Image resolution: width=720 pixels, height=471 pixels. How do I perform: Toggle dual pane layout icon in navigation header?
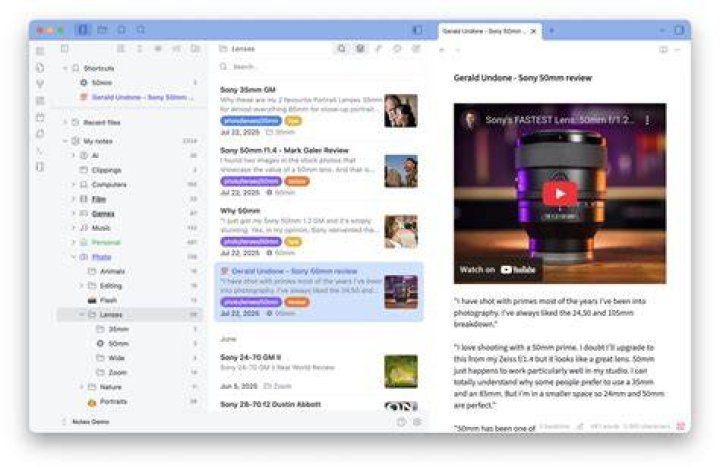(65, 49)
